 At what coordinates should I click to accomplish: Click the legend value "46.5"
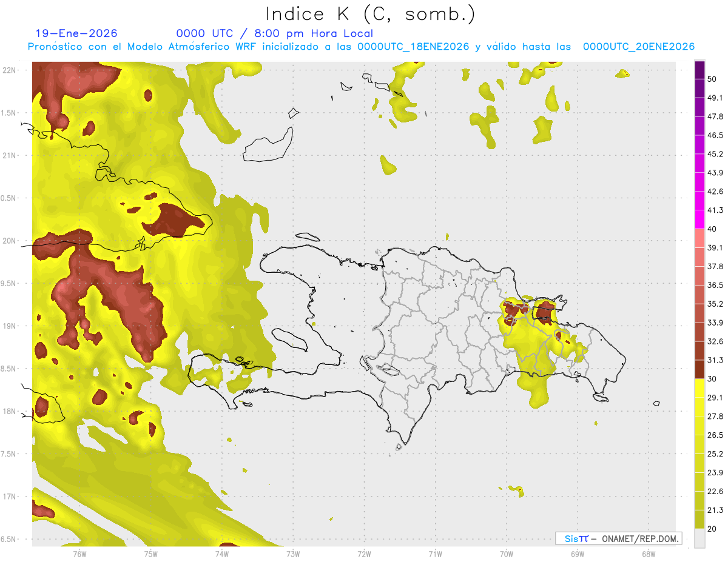coord(715,135)
